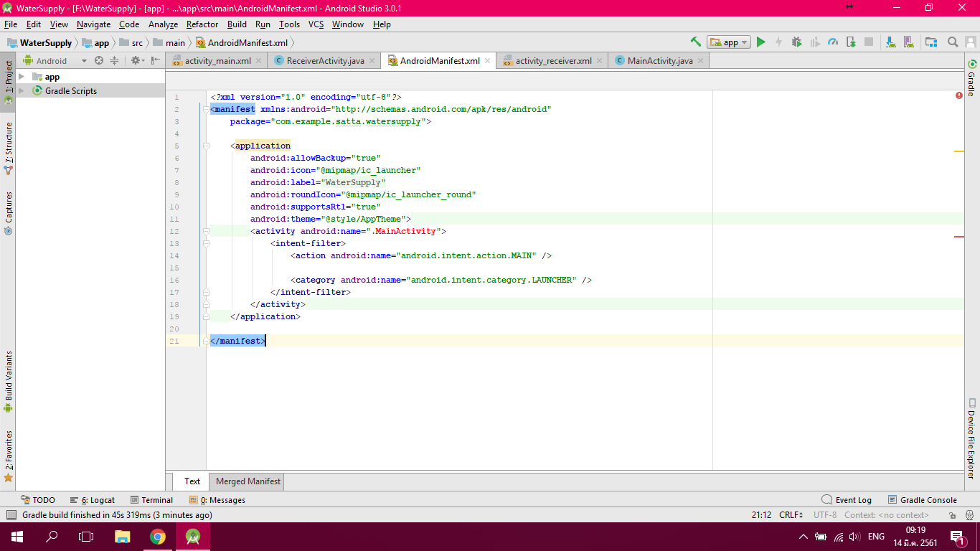Viewport: 980px width, 551px height.
Task: Toggle the read-only lock icon
Action: click(x=952, y=515)
